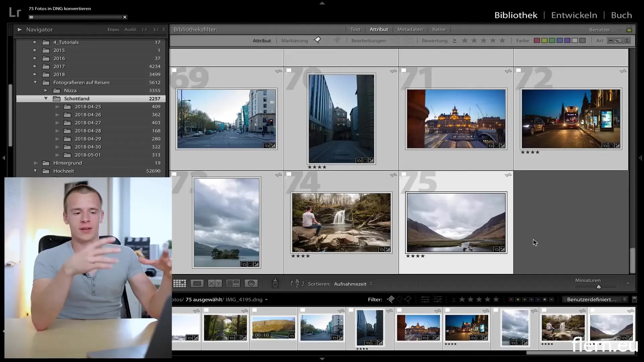Viewport: 644px width, 362px height.
Task: Click the waterfall scene thumbnail filmstrip
Action: [x=564, y=327]
